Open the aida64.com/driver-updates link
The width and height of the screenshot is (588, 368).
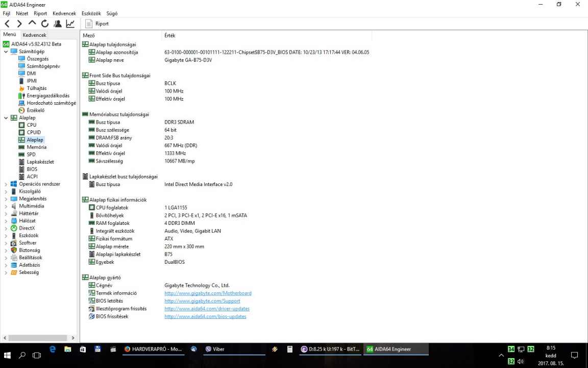207,309
